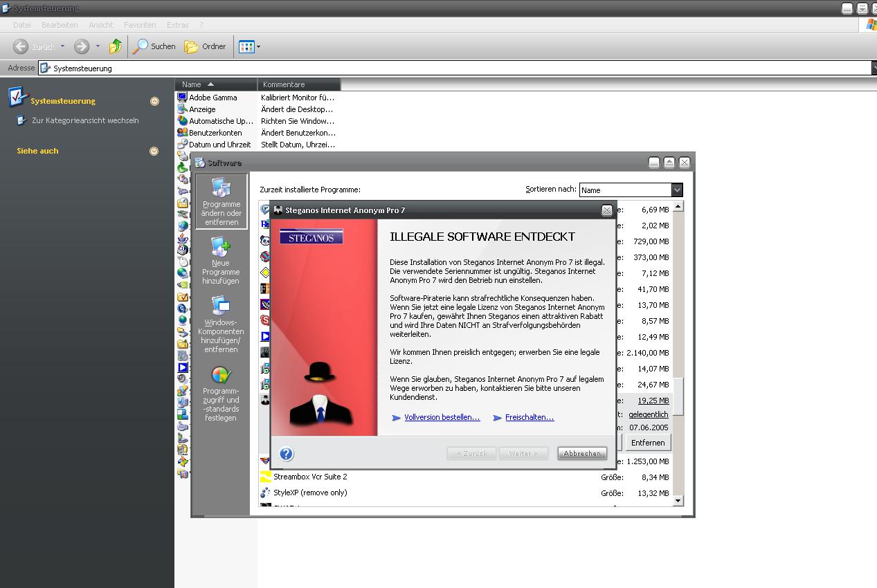Open the Sortieren nach dropdown
Viewport: 877px width, 588px height.
[x=677, y=190]
